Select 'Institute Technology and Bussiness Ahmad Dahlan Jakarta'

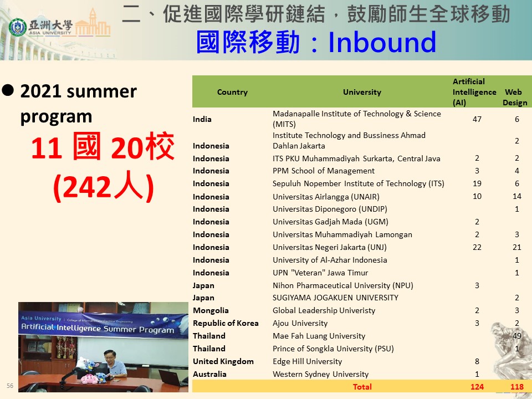tap(349, 140)
